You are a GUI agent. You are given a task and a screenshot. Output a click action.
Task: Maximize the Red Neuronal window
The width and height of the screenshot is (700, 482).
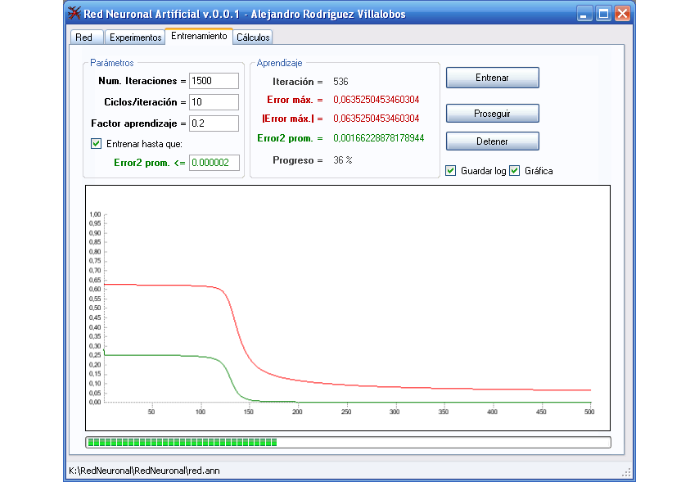coord(603,13)
